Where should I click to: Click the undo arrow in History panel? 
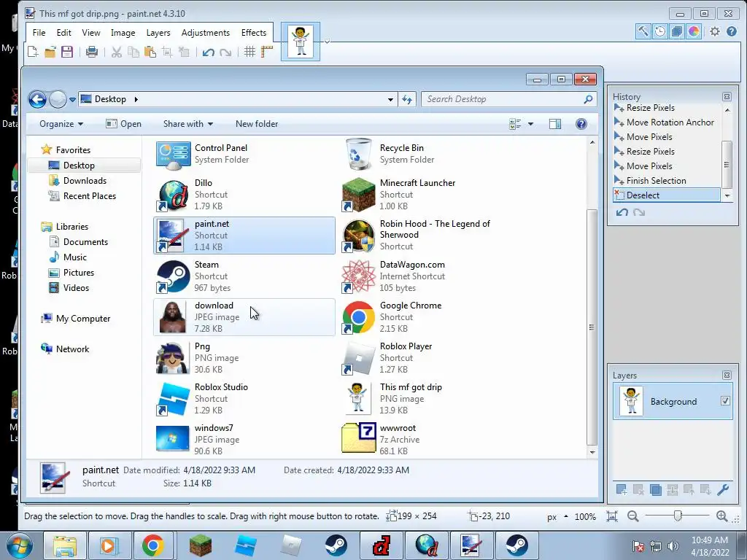point(622,212)
